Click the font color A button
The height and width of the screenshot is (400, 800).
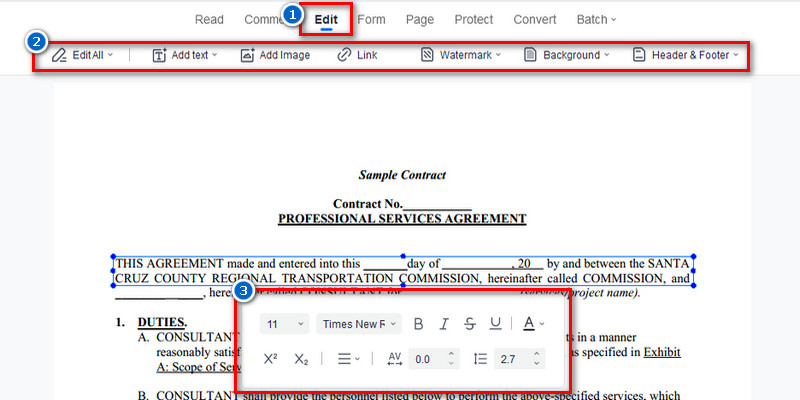point(529,324)
